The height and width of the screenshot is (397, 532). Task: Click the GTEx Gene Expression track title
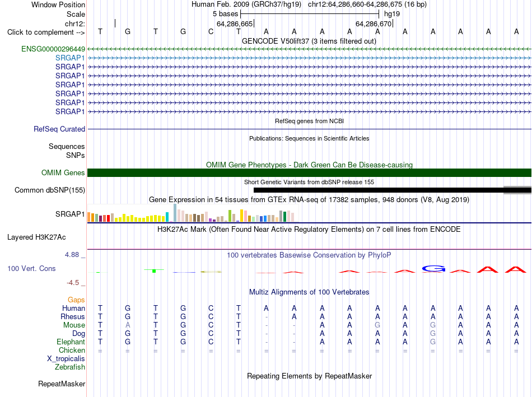click(x=309, y=199)
